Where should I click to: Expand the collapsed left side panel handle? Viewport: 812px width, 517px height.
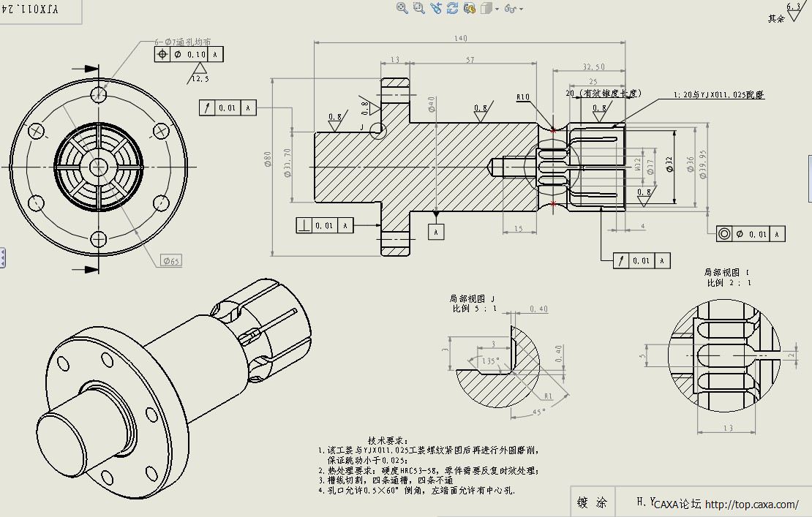[3, 257]
